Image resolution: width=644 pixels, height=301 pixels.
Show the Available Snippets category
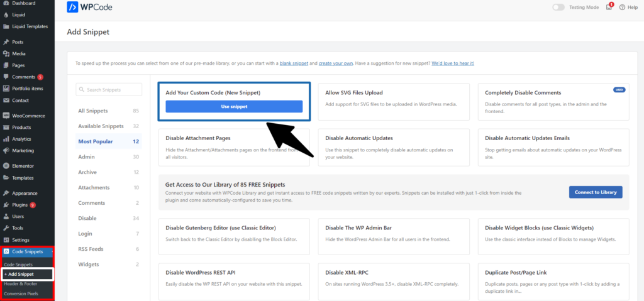101,126
